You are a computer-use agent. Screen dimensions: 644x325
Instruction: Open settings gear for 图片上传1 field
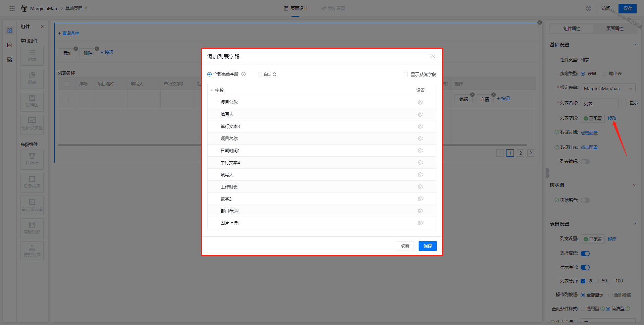point(420,223)
